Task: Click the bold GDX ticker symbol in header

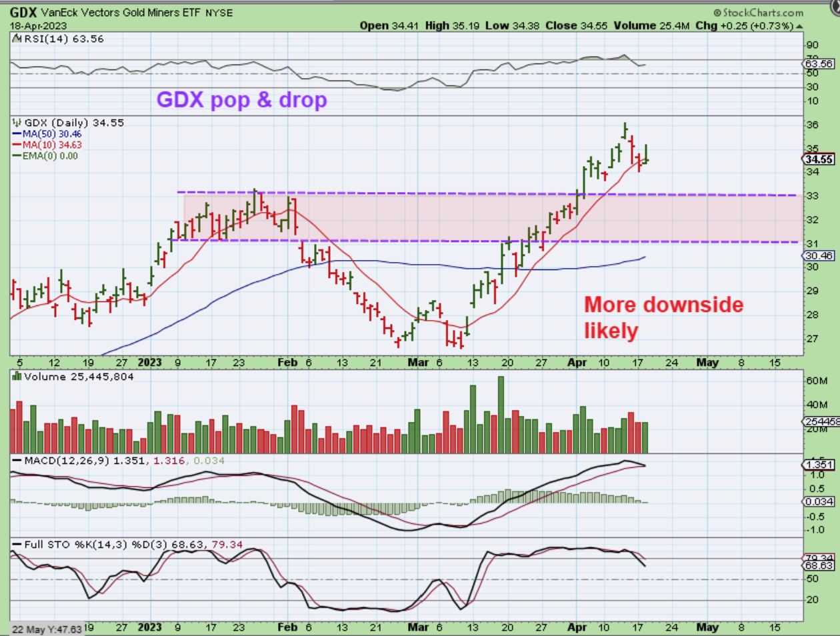Action: [23, 13]
